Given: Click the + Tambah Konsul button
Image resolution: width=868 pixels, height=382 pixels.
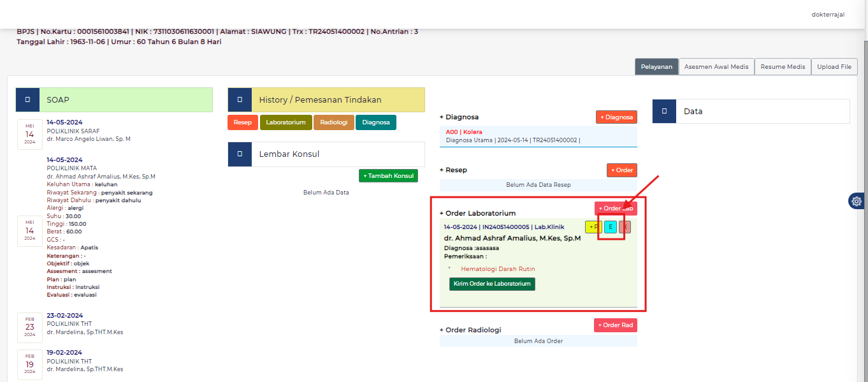Looking at the screenshot, I should [388, 176].
